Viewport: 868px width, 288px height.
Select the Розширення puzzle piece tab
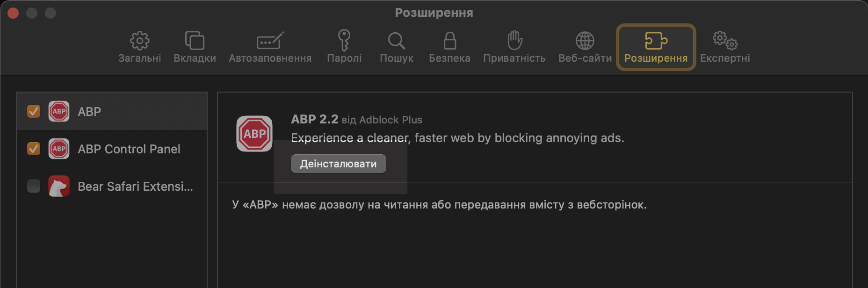(x=656, y=47)
